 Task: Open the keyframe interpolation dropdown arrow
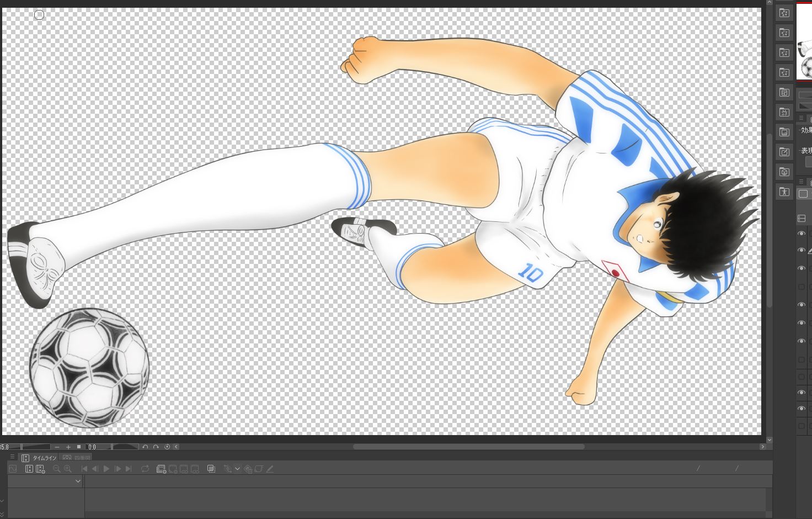tap(237, 469)
